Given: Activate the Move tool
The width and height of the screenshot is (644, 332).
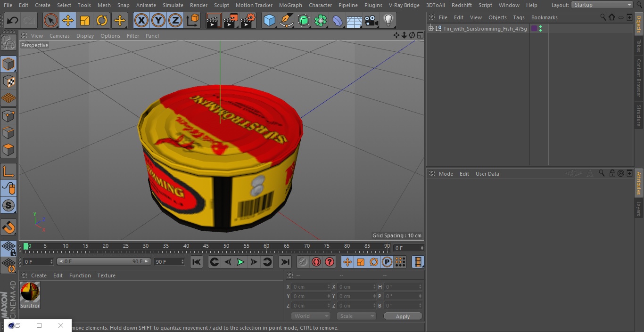Looking at the screenshot, I should (68, 20).
